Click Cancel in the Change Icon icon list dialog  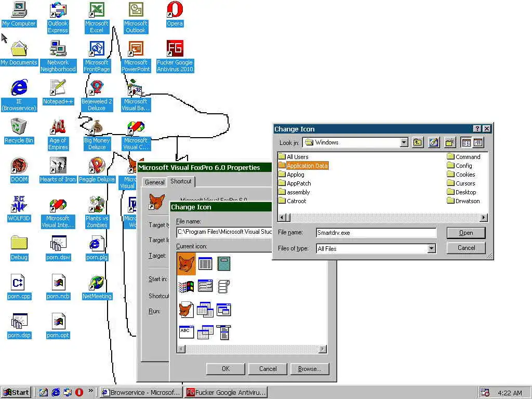pos(268,369)
